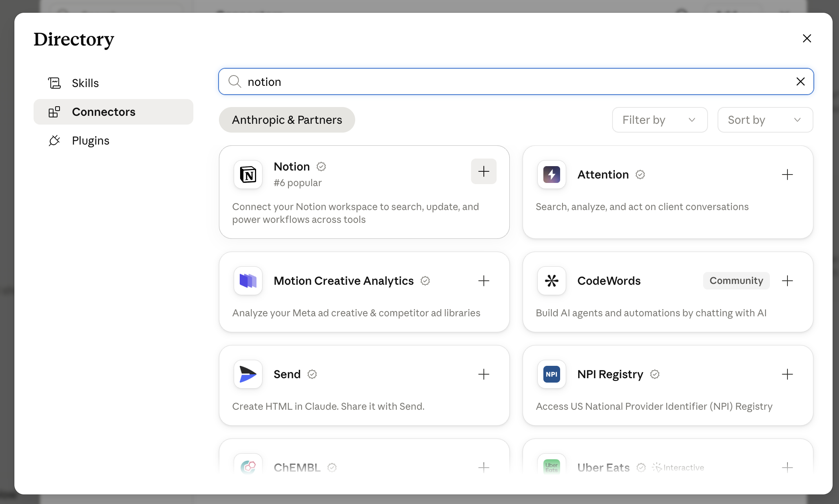Click the Community tag on CodeWords
The height and width of the screenshot is (504, 839).
coord(736,281)
